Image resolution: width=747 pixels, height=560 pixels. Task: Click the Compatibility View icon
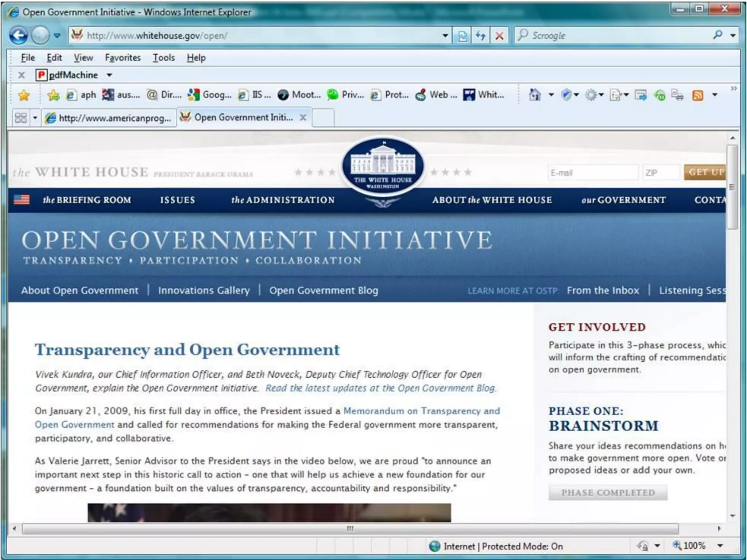(x=462, y=36)
